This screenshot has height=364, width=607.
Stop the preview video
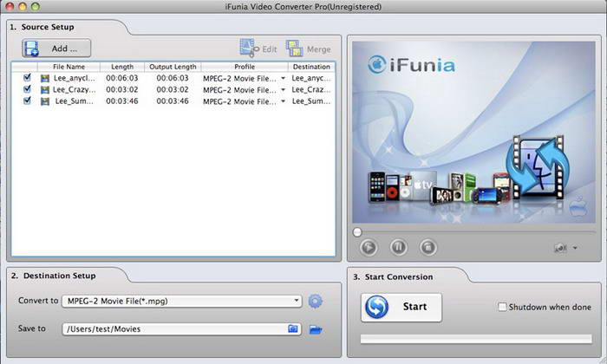tap(428, 247)
